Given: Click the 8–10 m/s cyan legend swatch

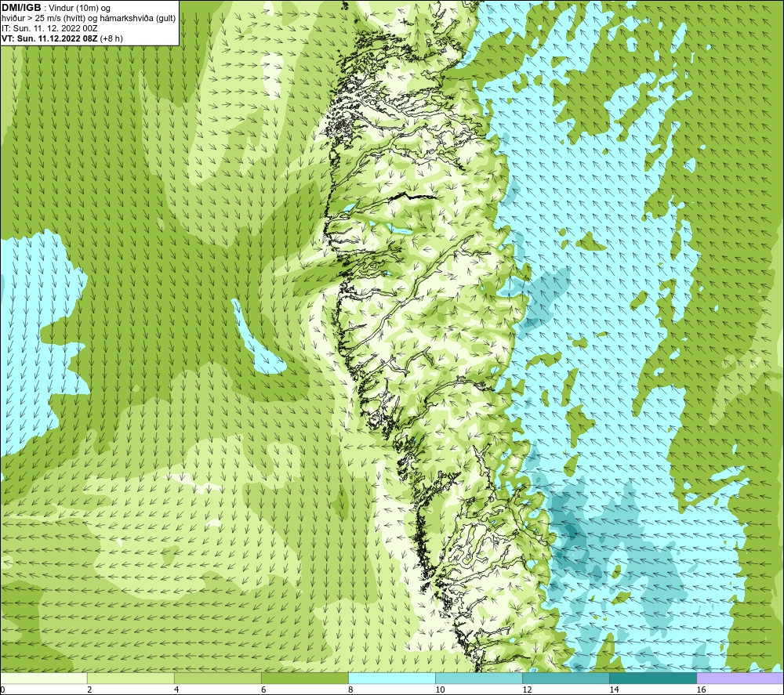Looking at the screenshot, I should [392, 679].
